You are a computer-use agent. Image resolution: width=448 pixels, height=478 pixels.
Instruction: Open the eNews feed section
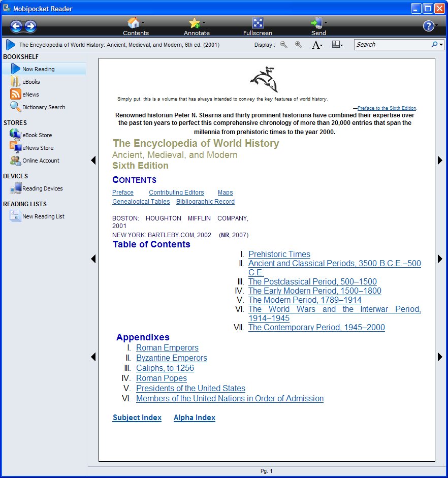coord(24,94)
